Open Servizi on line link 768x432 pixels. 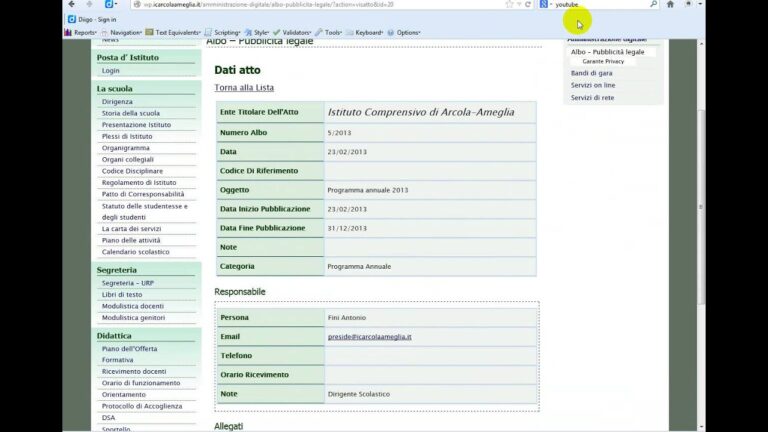tap(593, 85)
